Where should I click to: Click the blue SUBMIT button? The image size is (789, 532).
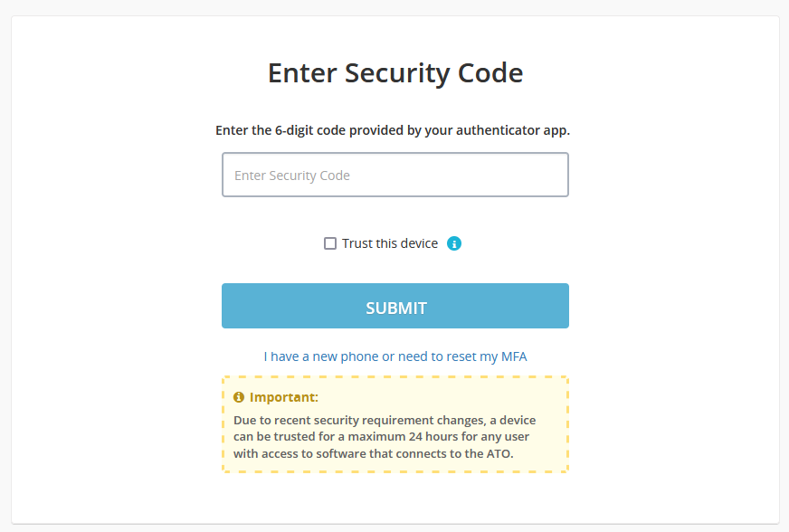pos(395,306)
